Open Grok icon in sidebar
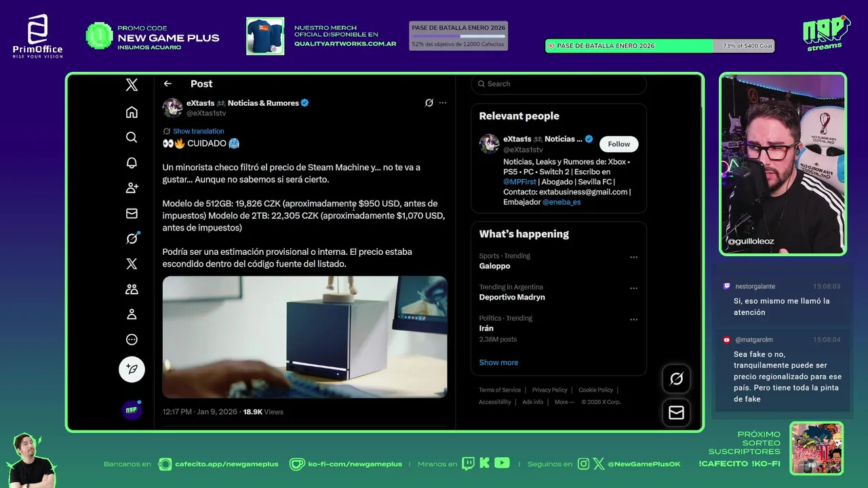 click(x=132, y=239)
